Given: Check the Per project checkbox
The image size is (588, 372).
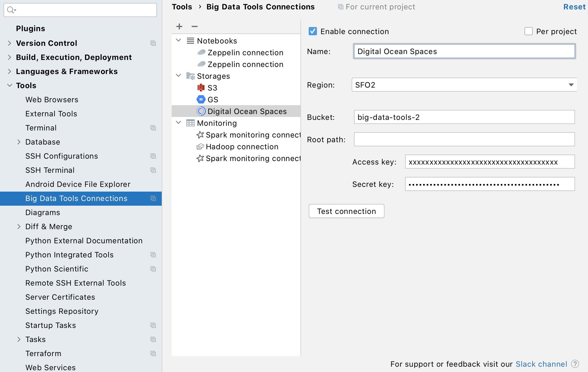Looking at the screenshot, I should 529,31.
